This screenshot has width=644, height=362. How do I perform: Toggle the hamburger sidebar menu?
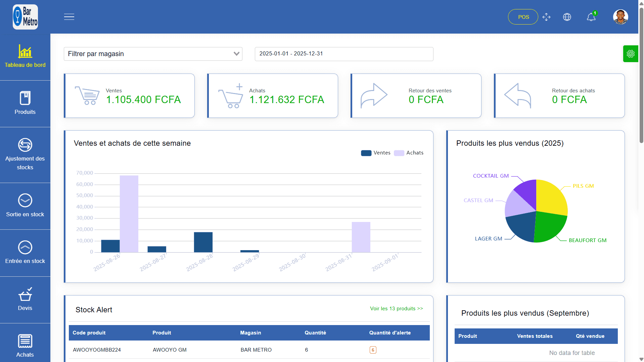(69, 17)
